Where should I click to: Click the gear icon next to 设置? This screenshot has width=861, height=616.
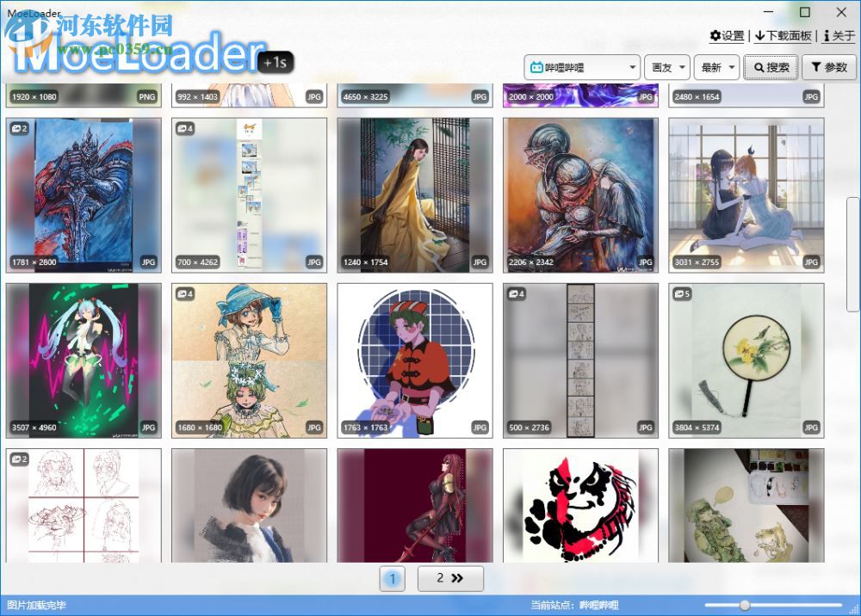715,35
